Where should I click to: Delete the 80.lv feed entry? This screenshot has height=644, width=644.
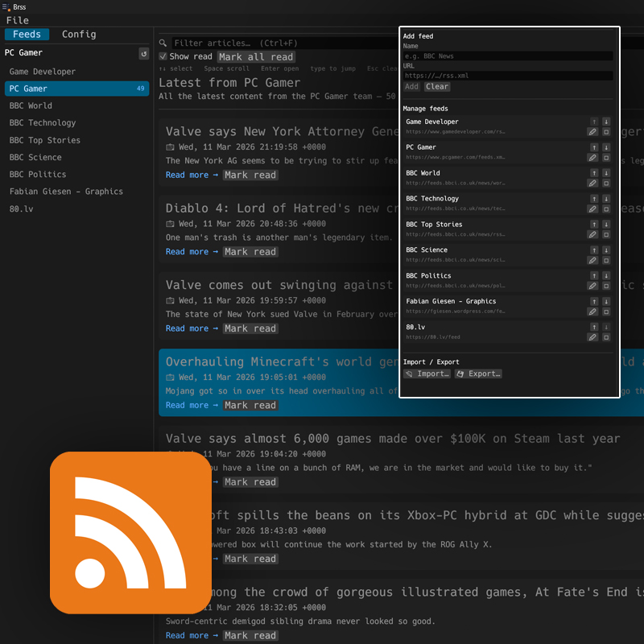tap(605, 337)
